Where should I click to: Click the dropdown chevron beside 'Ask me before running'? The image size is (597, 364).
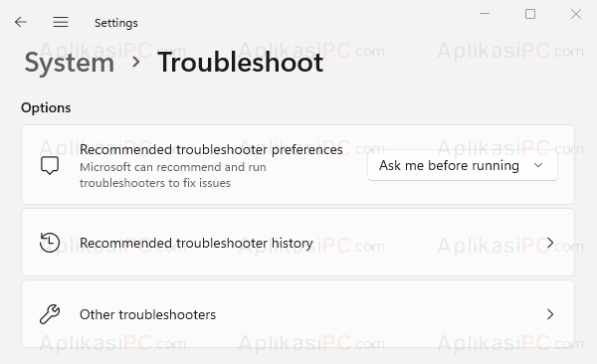538,165
